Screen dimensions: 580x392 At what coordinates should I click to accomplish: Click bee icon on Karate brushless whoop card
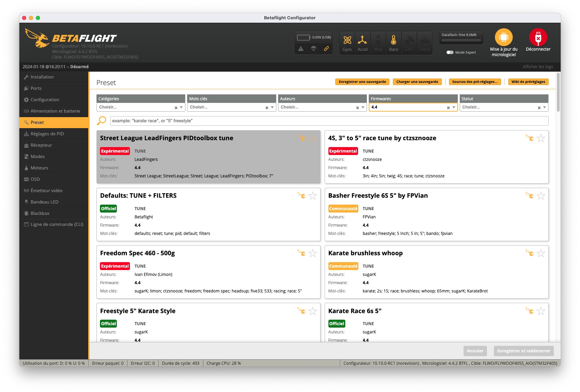click(x=530, y=253)
